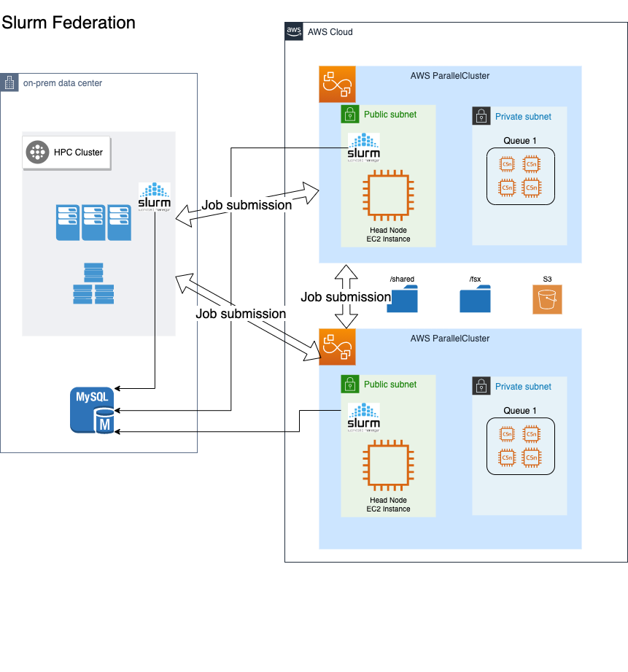Click the AWS Cloud logo icon
Image resolution: width=628 pixels, height=672 pixels.
pyautogui.click(x=294, y=31)
